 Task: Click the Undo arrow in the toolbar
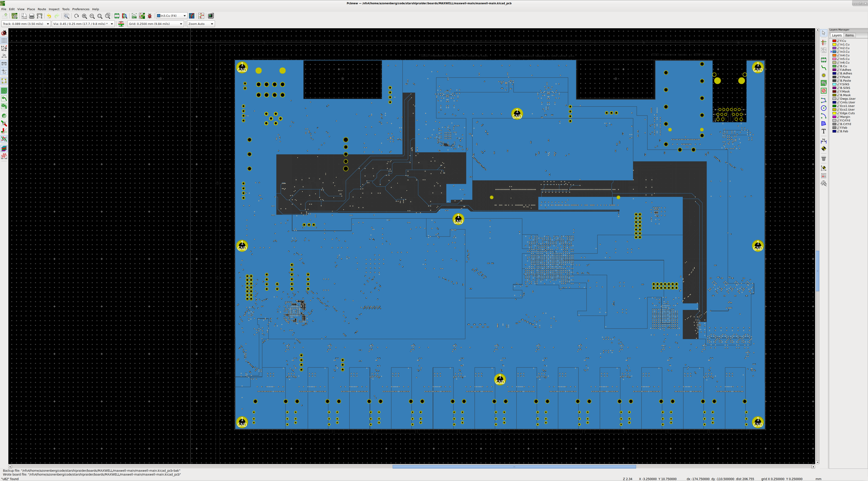[x=49, y=16]
